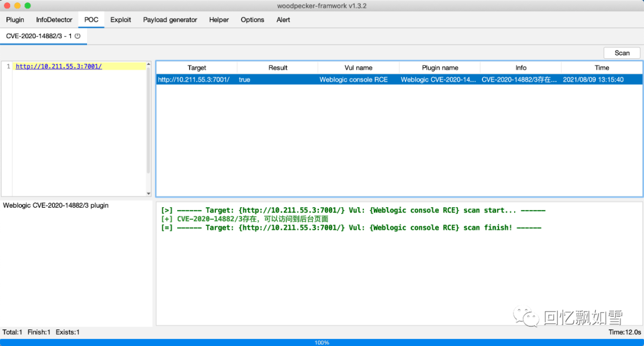Select the Helper tab
The image size is (644, 346).
point(219,20)
